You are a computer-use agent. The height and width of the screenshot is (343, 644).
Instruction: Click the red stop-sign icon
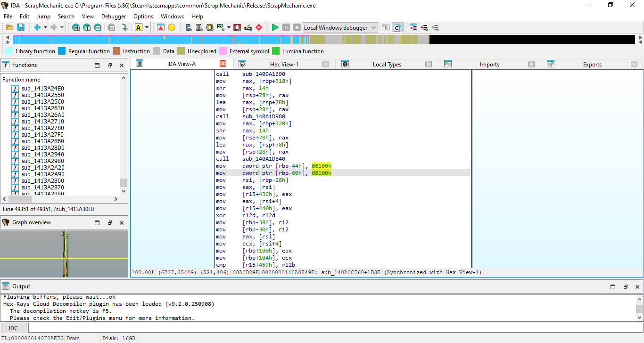tap(259, 27)
